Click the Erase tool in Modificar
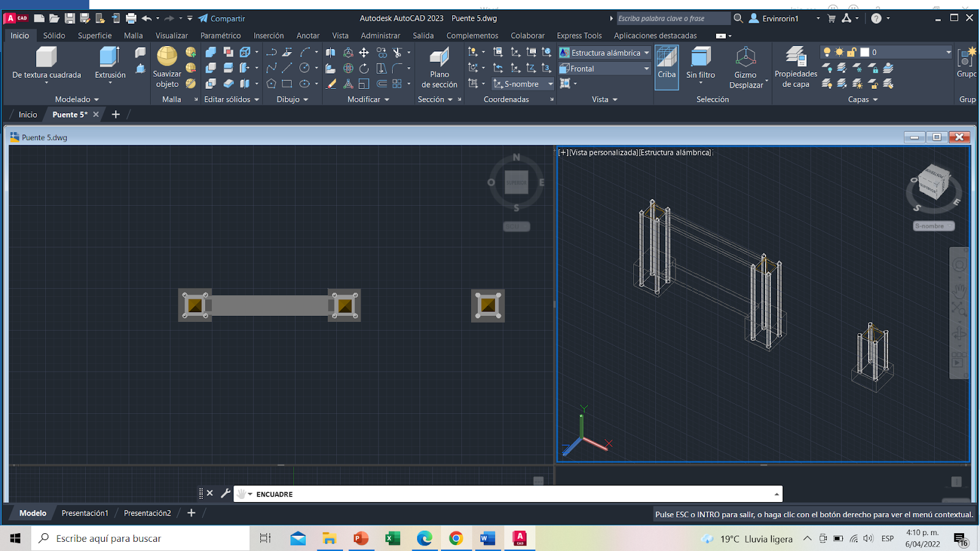The image size is (980, 551). 331,84
